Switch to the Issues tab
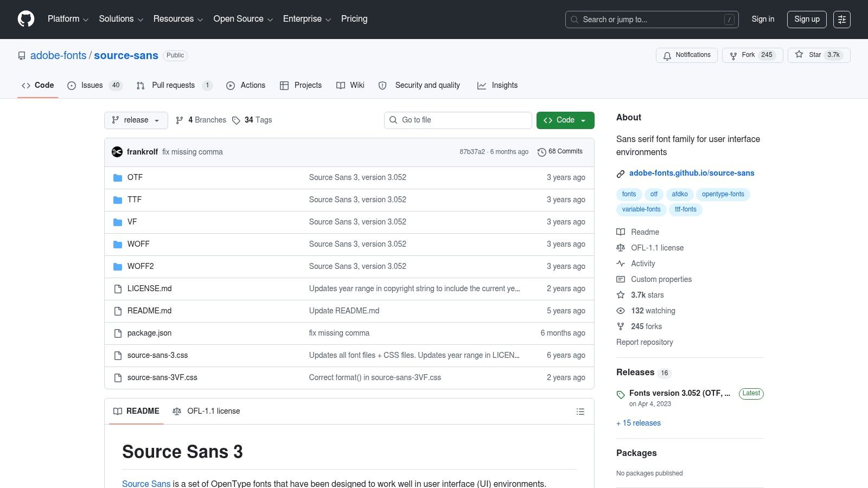 95,85
